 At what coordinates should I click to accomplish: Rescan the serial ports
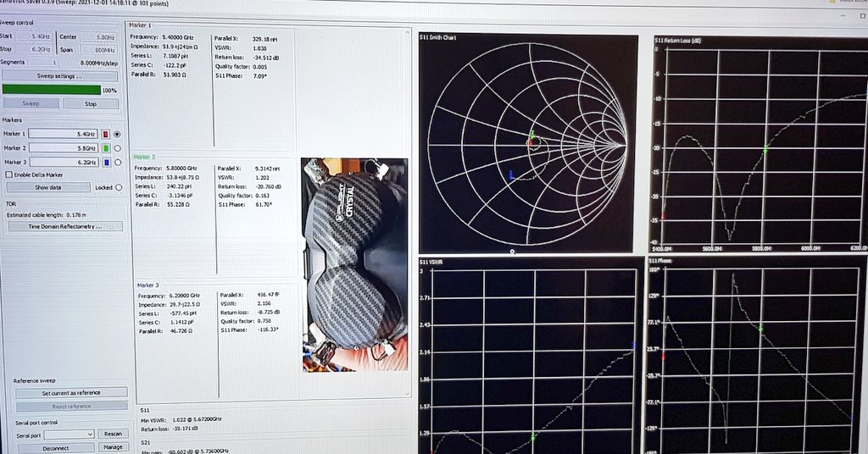click(113, 434)
